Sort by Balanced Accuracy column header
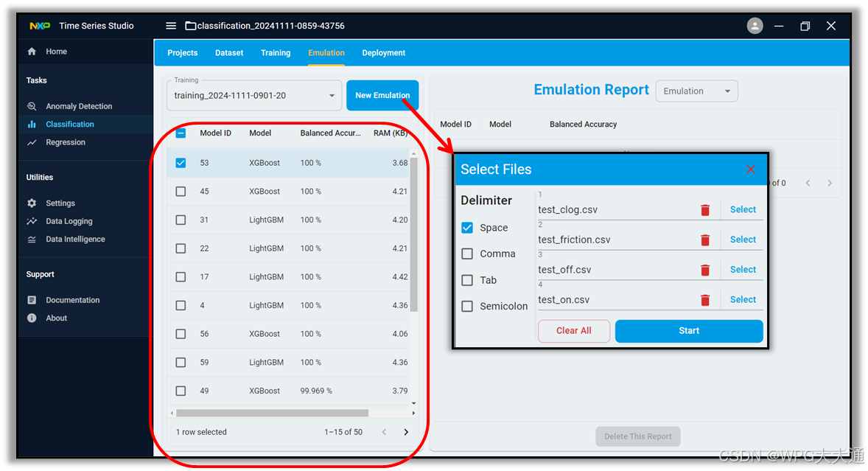868x471 pixels. 330,133
